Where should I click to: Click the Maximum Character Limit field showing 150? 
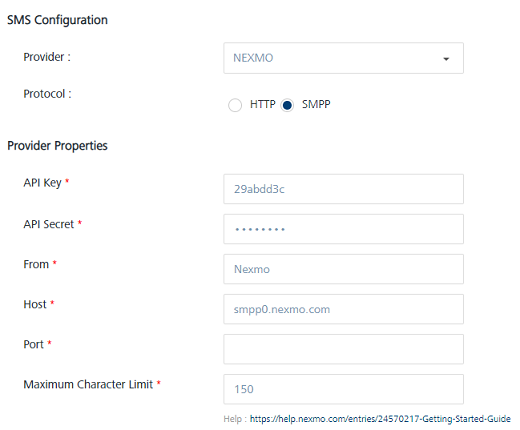pyautogui.click(x=343, y=389)
